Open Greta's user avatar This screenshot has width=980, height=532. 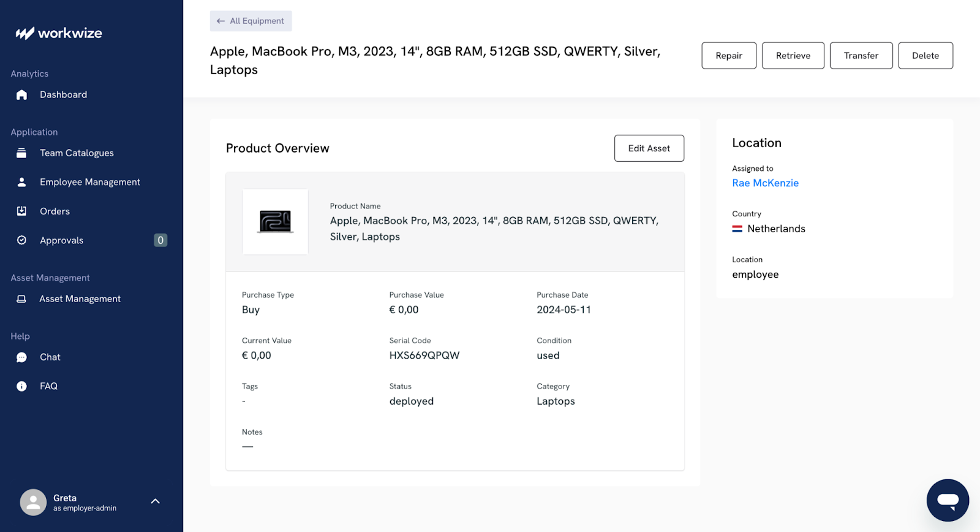tap(33, 503)
